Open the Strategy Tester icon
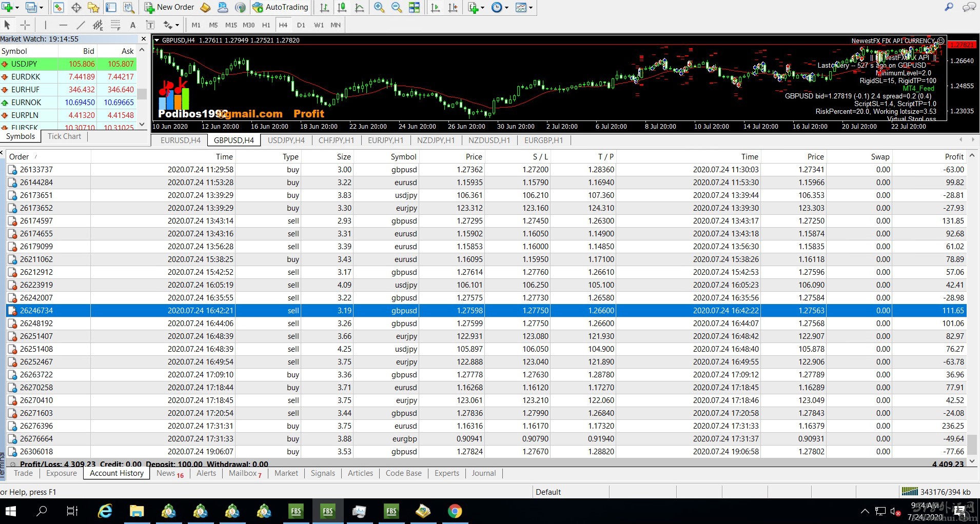The width and height of the screenshot is (980, 524). [x=129, y=8]
